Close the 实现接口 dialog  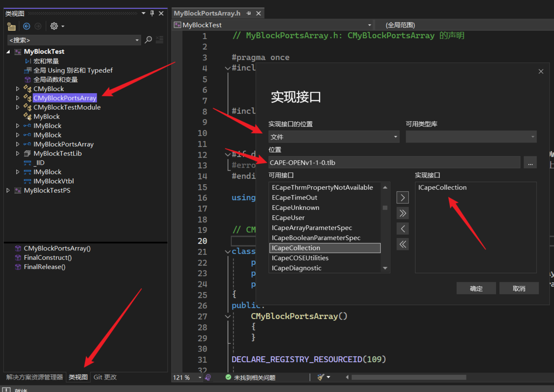[541, 72]
